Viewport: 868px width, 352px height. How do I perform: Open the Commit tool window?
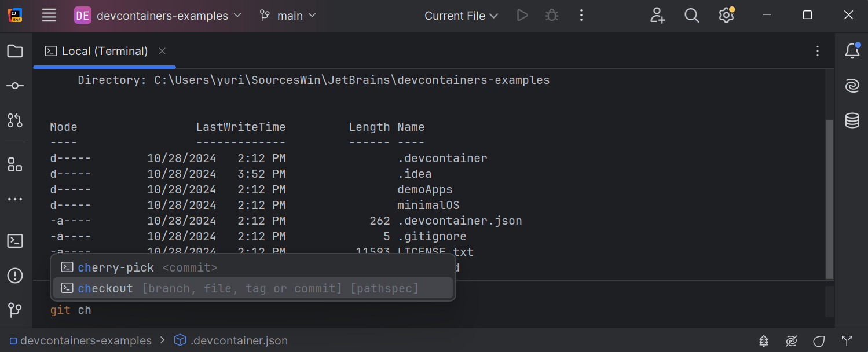(x=15, y=86)
